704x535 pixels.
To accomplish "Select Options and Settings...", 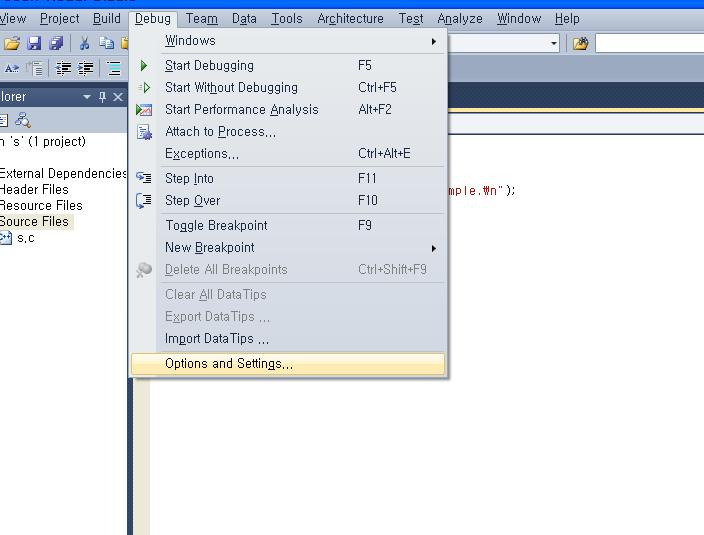I will [288, 364].
